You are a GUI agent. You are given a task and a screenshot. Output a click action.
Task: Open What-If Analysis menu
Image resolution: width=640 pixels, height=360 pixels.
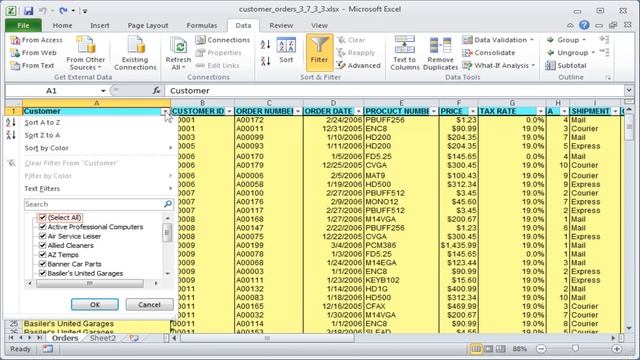point(498,65)
